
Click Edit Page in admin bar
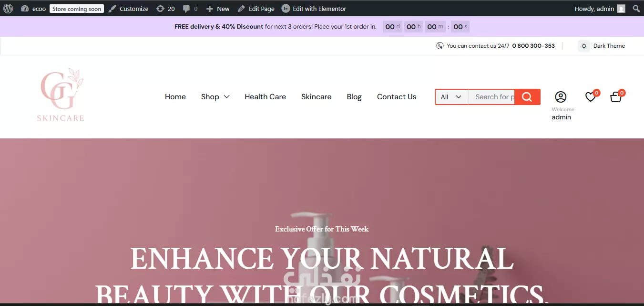(256, 9)
